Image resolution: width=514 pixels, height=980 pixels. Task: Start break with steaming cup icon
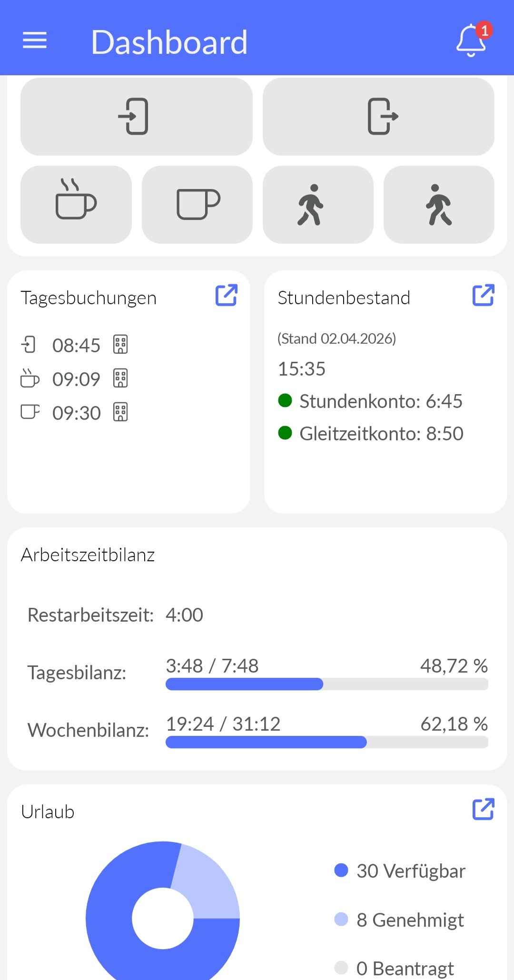click(x=76, y=205)
